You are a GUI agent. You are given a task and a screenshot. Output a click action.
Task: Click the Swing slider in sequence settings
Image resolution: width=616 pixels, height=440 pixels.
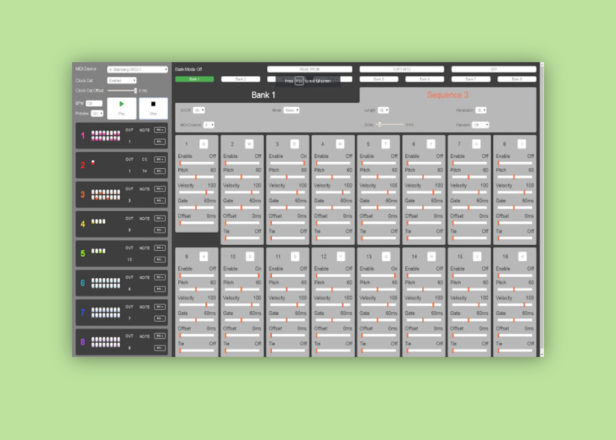point(390,125)
